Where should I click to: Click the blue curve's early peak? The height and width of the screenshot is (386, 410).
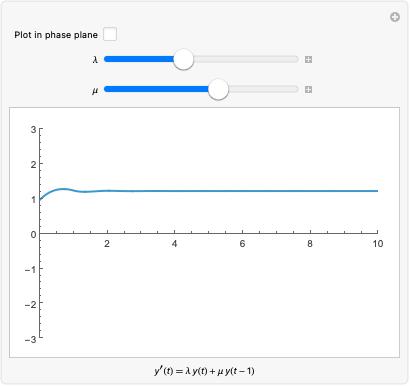pos(63,189)
